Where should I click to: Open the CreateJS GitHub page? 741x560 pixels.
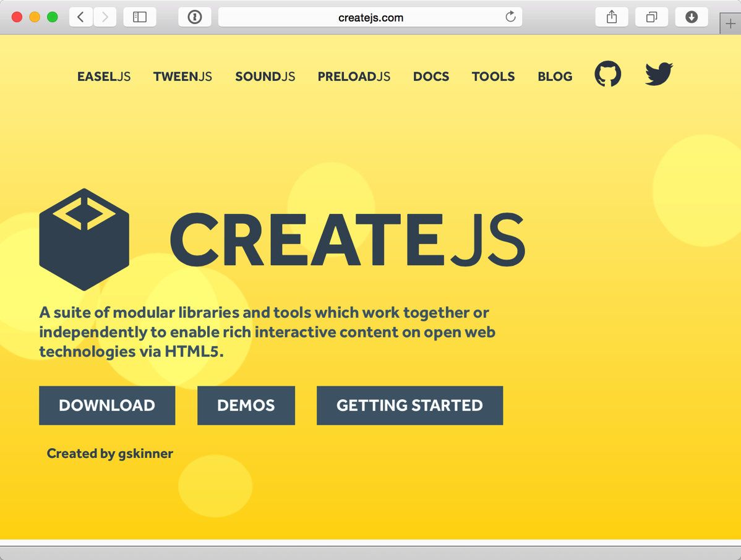(x=607, y=74)
